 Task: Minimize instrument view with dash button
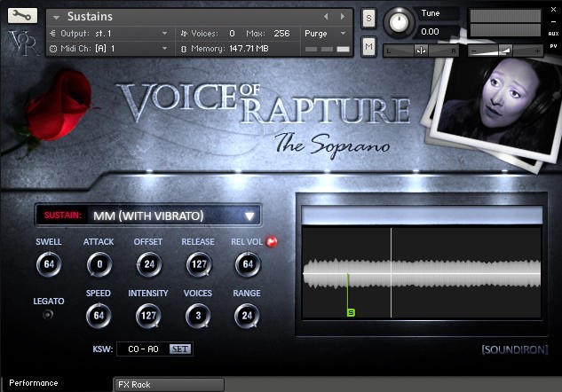click(x=553, y=22)
